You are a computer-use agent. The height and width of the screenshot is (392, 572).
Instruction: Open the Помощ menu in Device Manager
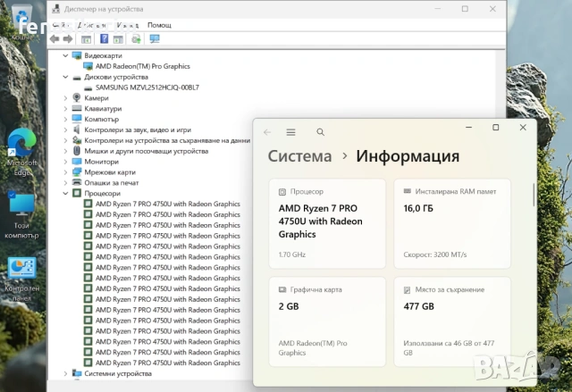click(159, 25)
